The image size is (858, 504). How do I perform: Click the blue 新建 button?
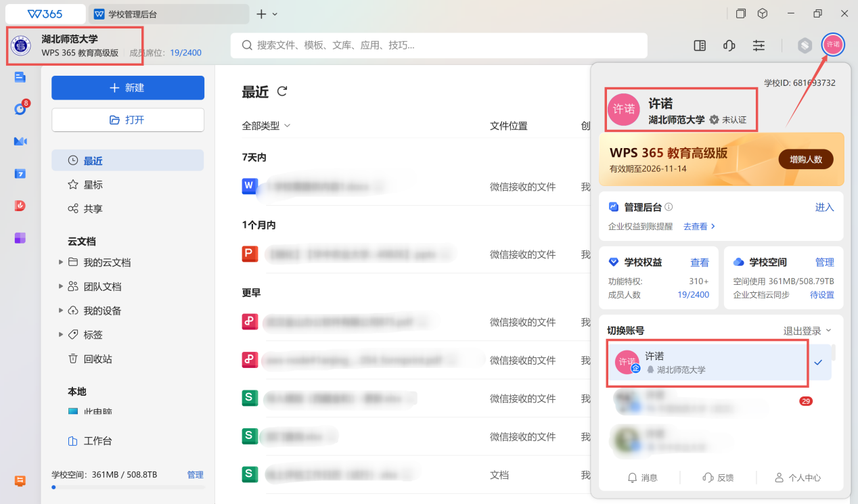click(x=128, y=88)
